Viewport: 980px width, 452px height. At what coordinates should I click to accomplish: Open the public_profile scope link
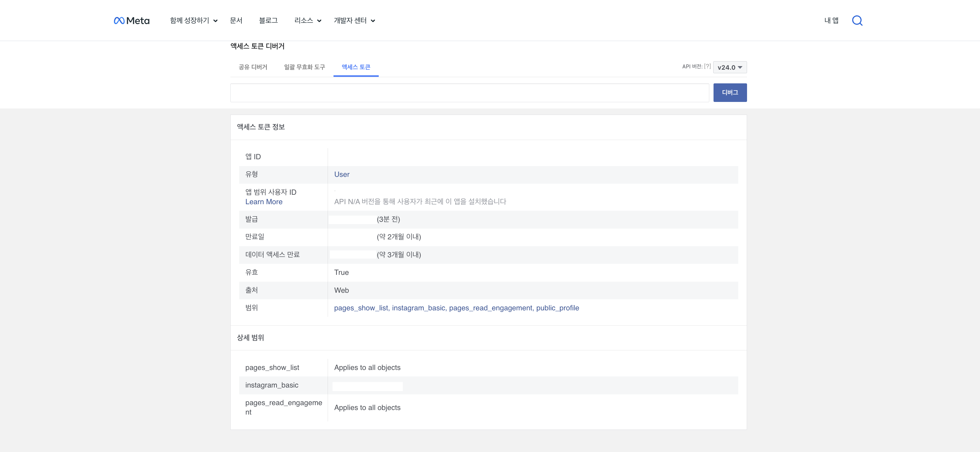coord(557,308)
